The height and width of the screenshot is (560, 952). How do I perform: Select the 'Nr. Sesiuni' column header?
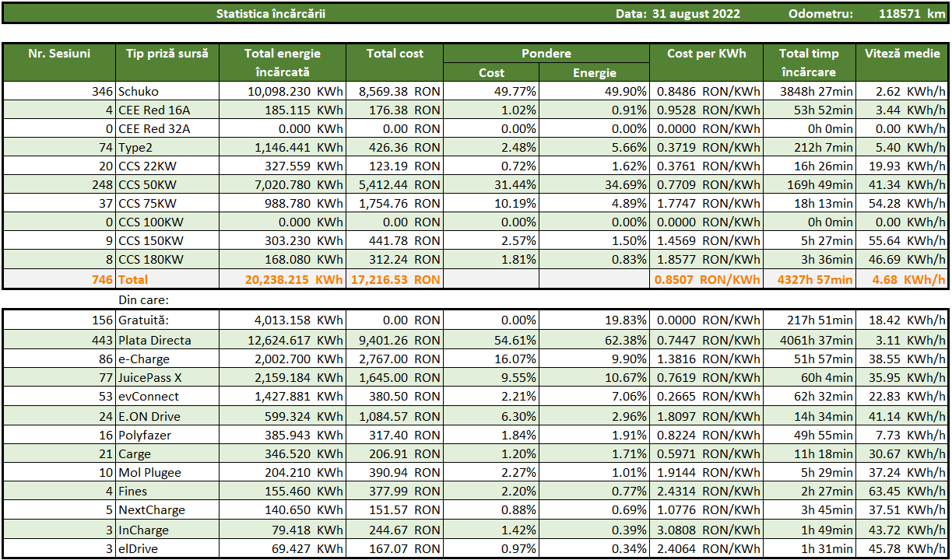pos(59,54)
